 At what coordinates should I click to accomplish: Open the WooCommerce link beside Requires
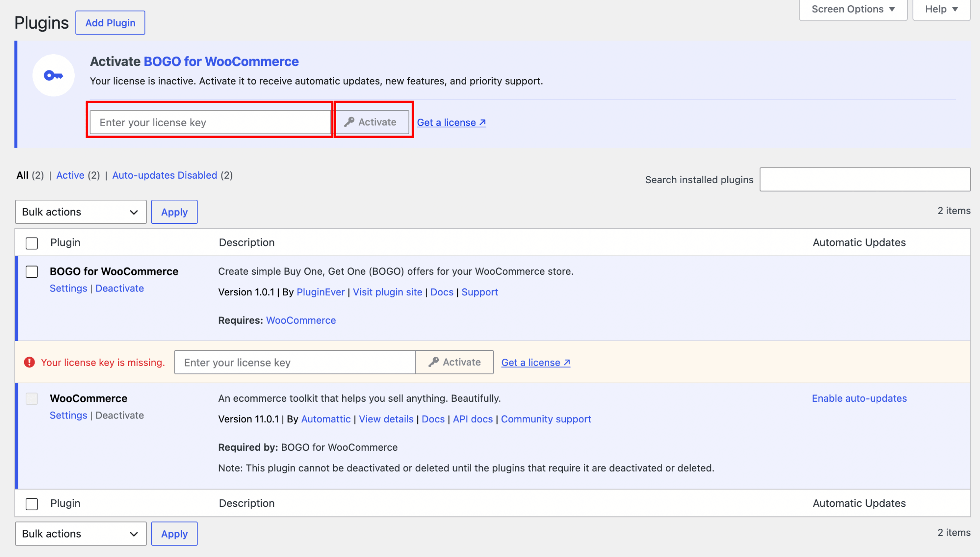coord(301,321)
